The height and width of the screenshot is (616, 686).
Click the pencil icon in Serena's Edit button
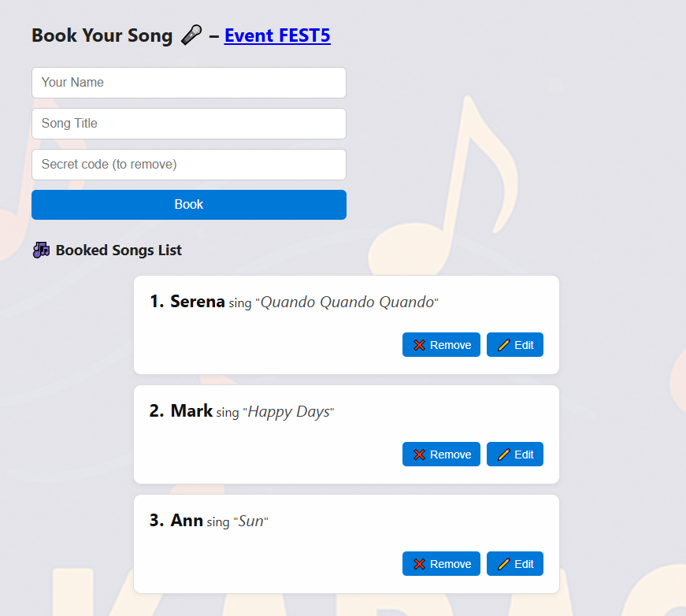504,345
